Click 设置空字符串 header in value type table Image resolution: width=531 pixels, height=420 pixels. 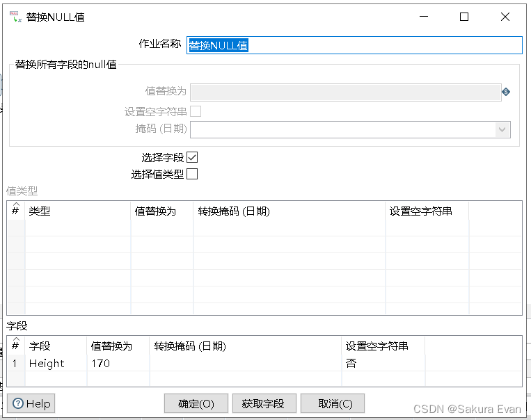coord(427,211)
